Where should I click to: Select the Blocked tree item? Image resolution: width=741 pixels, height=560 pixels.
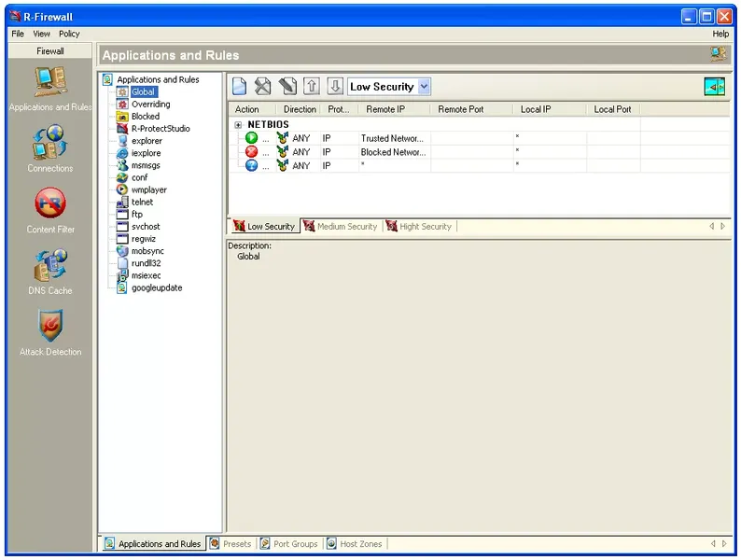point(145,117)
